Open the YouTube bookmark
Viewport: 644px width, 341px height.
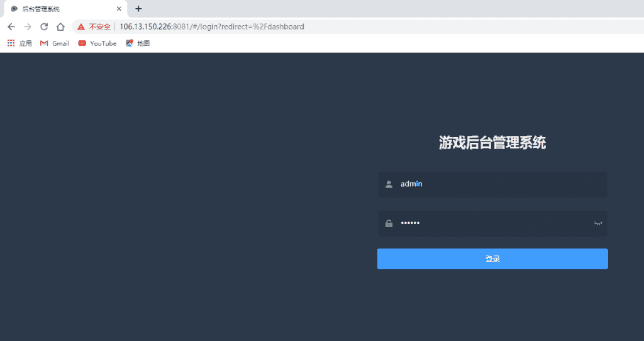pyautogui.click(x=97, y=43)
